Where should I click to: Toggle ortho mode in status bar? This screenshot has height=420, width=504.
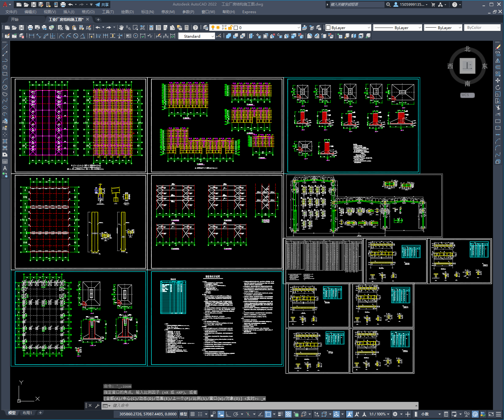[228, 414]
